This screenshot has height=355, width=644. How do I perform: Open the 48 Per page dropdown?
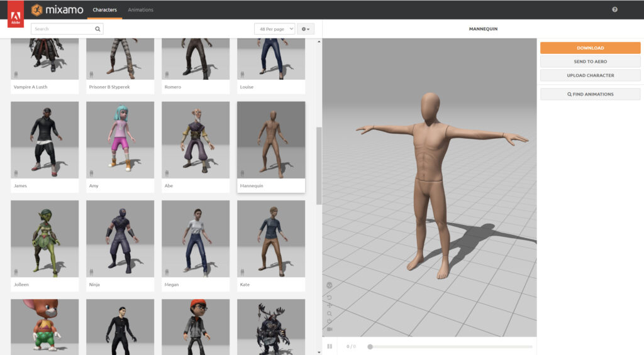tap(274, 29)
